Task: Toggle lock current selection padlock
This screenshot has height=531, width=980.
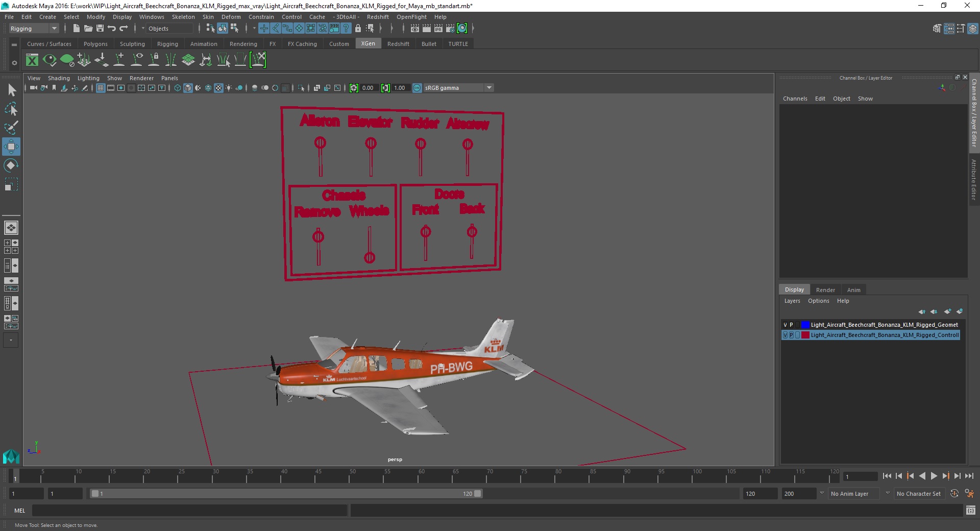Action: tap(358, 29)
